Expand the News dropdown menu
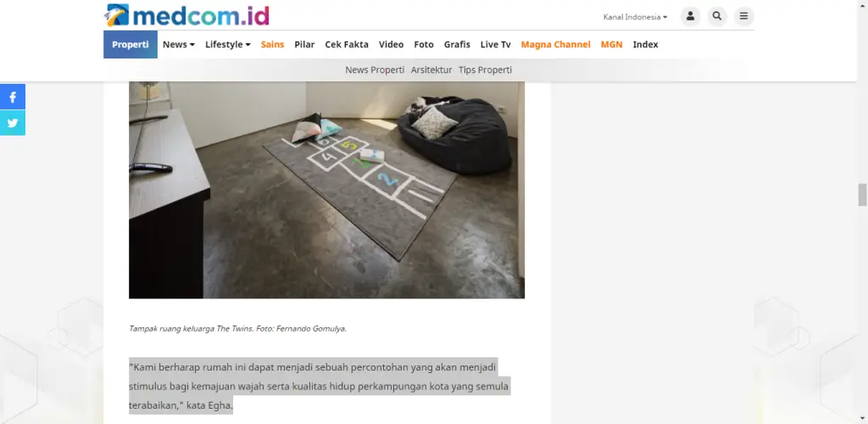868x424 pixels. point(178,44)
